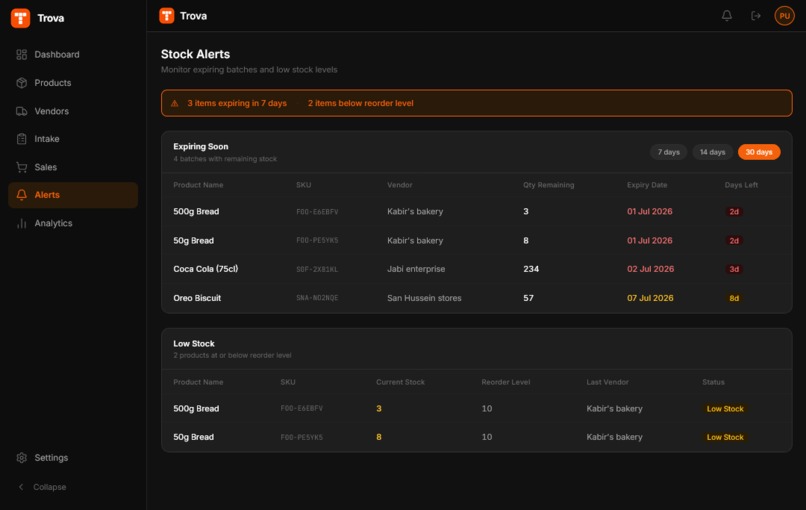
Task: Open the PU user avatar menu
Action: coord(784,16)
